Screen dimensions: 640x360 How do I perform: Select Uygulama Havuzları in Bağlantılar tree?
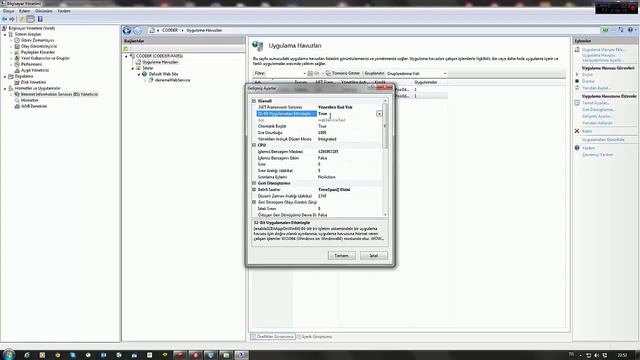[160, 62]
